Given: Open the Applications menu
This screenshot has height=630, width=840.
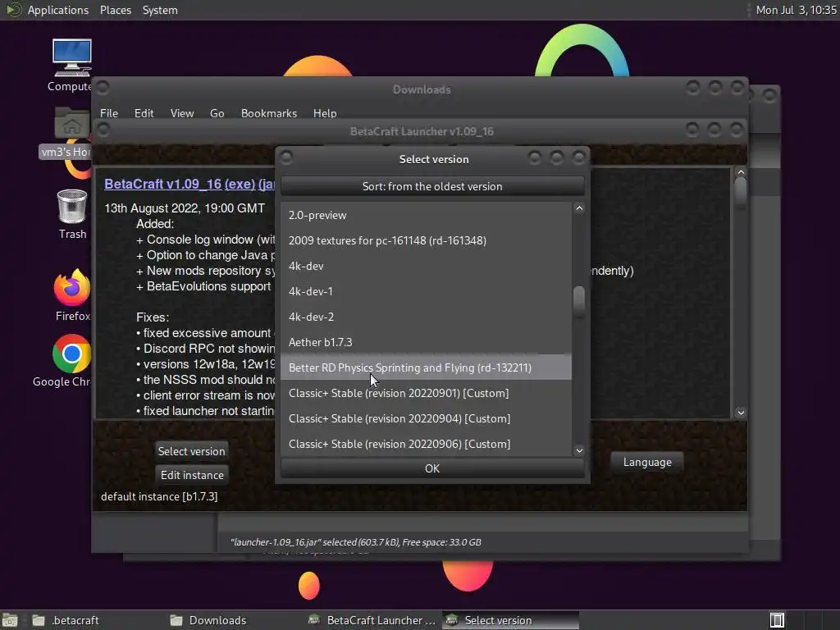Looking at the screenshot, I should pos(58,10).
